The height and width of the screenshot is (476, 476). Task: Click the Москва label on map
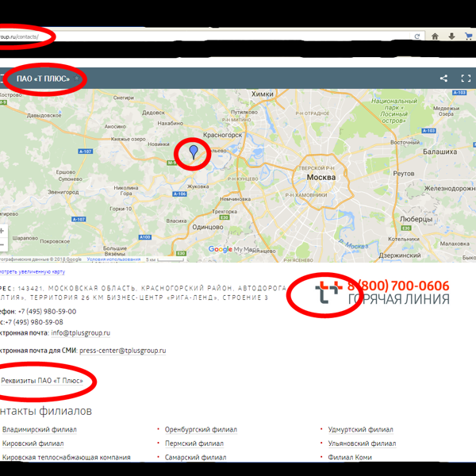[x=321, y=177]
